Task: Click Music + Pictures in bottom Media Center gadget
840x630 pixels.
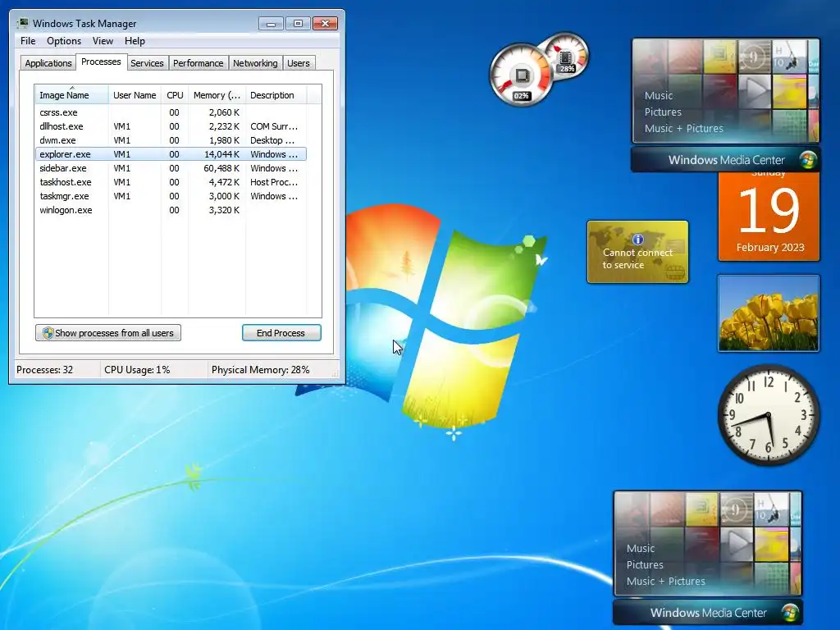Action: pos(665,582)
